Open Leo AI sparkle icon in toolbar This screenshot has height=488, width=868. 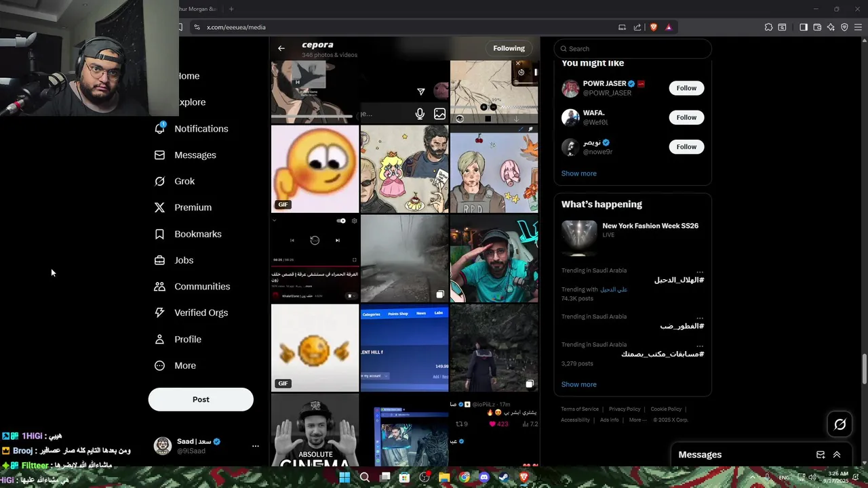click(831, 27)
